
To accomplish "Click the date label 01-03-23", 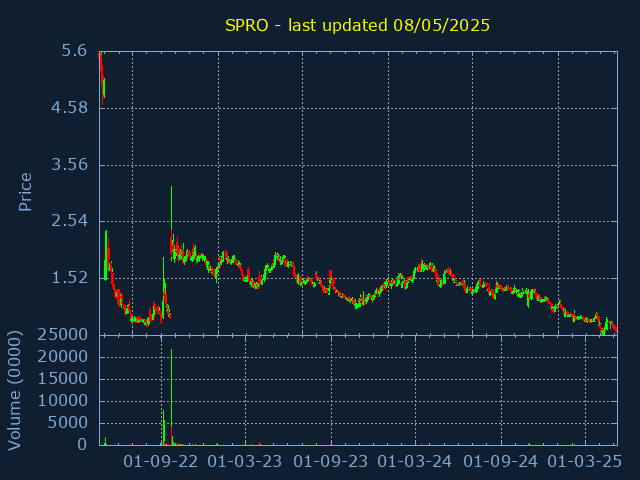I will point(245,462).
